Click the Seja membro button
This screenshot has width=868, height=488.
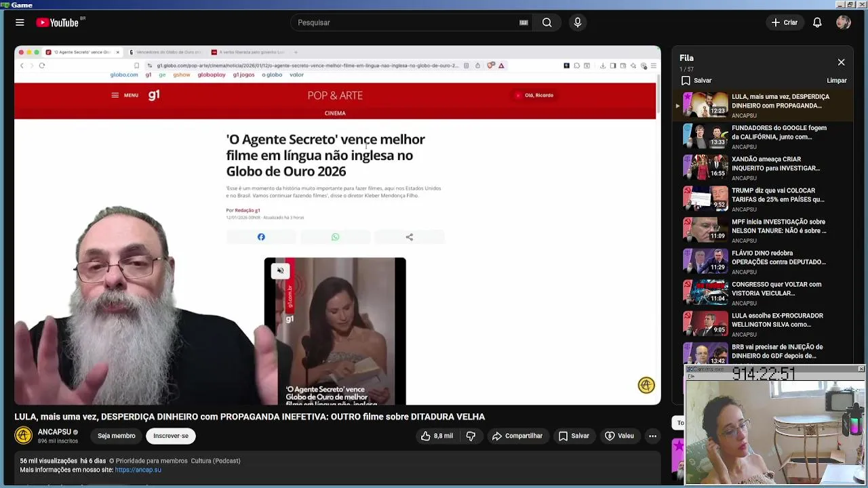(116, 436)
